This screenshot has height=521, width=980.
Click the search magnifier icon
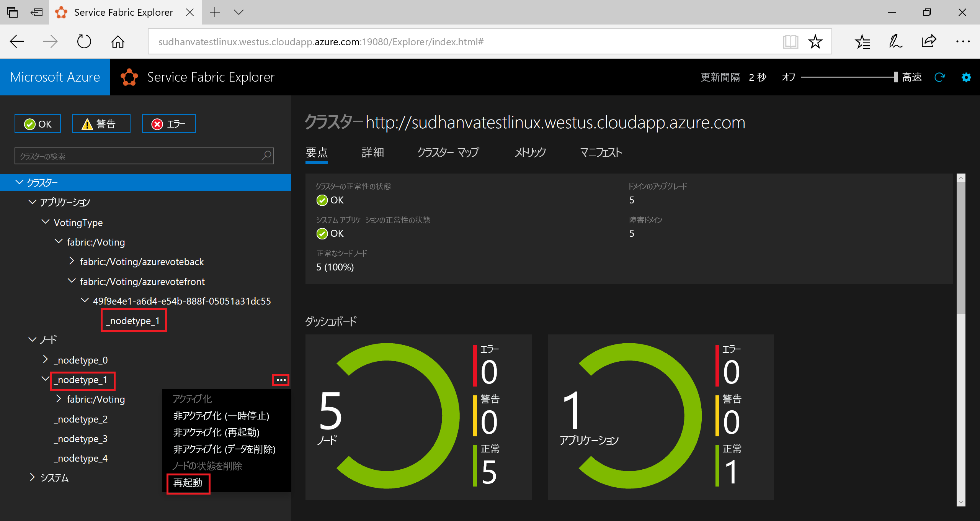[266, 156]
